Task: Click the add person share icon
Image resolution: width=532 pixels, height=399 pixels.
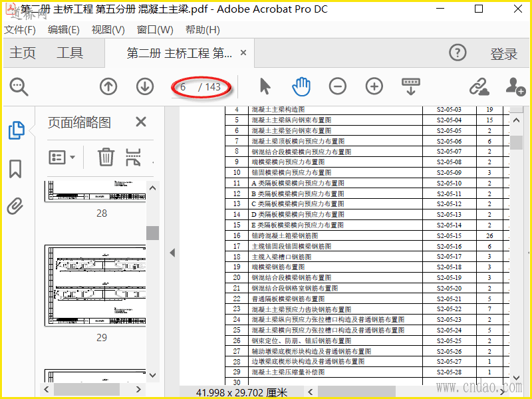Action: coord(515,86)
